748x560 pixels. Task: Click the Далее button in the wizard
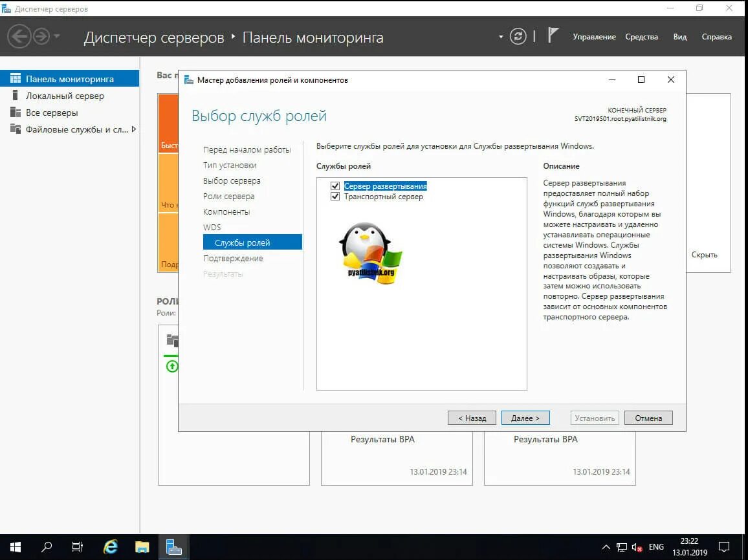tap(525, 418)
